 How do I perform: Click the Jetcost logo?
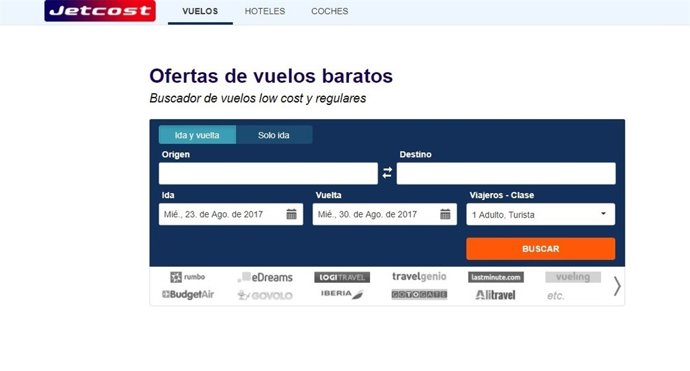[x=100, y=10]
